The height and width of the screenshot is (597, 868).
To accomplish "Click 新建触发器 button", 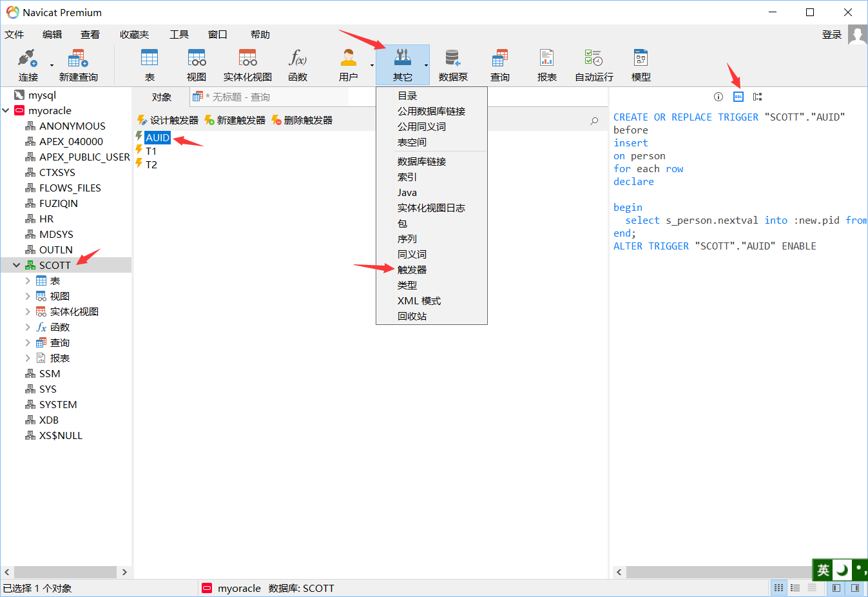I will tap(235, 121).
